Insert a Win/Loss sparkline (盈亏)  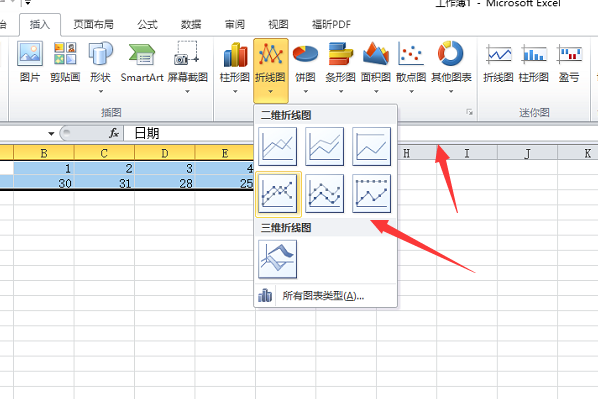(569, 62)
